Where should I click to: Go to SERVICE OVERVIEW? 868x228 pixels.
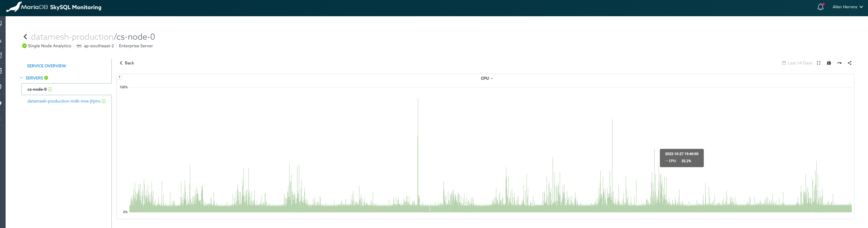(47, 66)
